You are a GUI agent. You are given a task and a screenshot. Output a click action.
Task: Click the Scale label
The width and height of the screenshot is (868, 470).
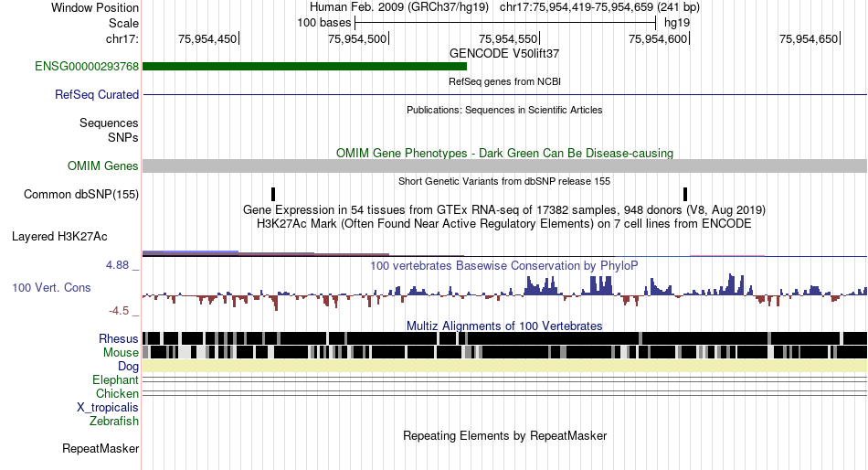point(123,23)
